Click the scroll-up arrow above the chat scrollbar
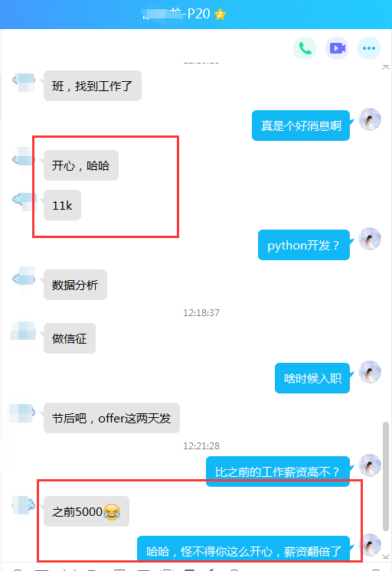Screen dimensions: 392x571 point(385,67)
